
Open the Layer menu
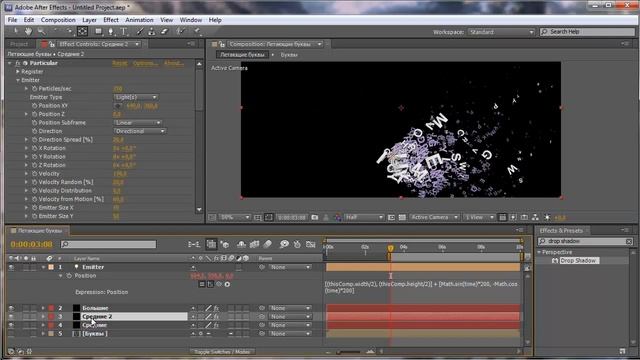point(89,20)
